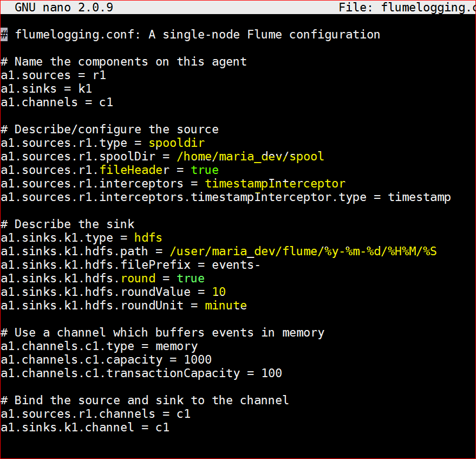Screen dimensions: 476x459
Task: Click the File: flumelogging title label
Action: pyautogui.click(x=407, y=7)
